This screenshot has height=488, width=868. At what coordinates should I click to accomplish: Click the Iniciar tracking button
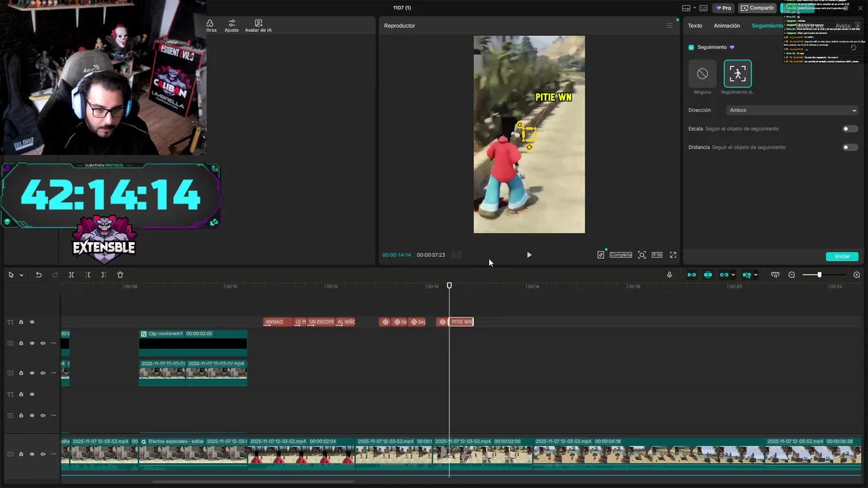point(842,256)
